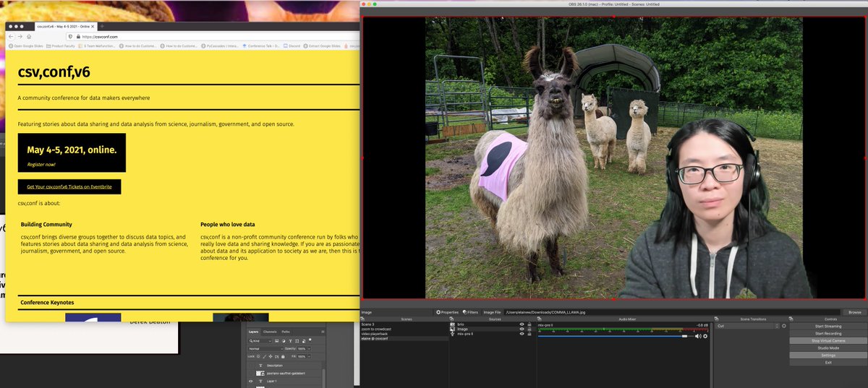Toggle lock on mix-pre II source

pos(529,334)
